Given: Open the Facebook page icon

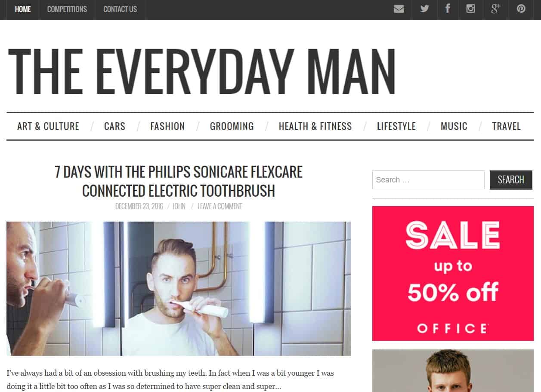Looking at the screenshot, I should point(448,9).
